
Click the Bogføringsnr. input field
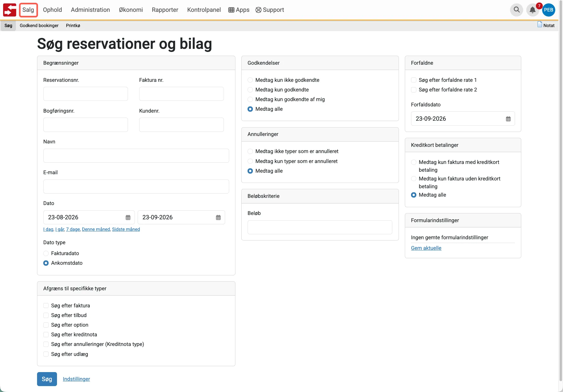click(x=86, y=125)
